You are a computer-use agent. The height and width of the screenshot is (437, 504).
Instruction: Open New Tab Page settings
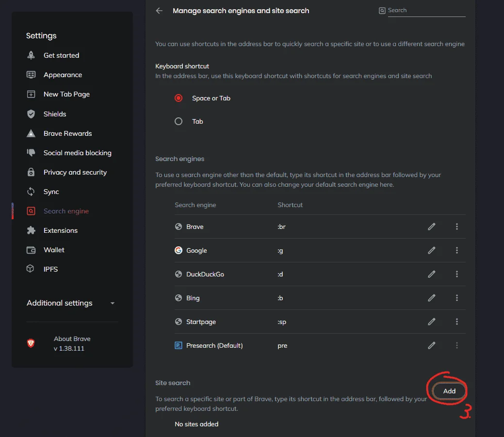66,94
